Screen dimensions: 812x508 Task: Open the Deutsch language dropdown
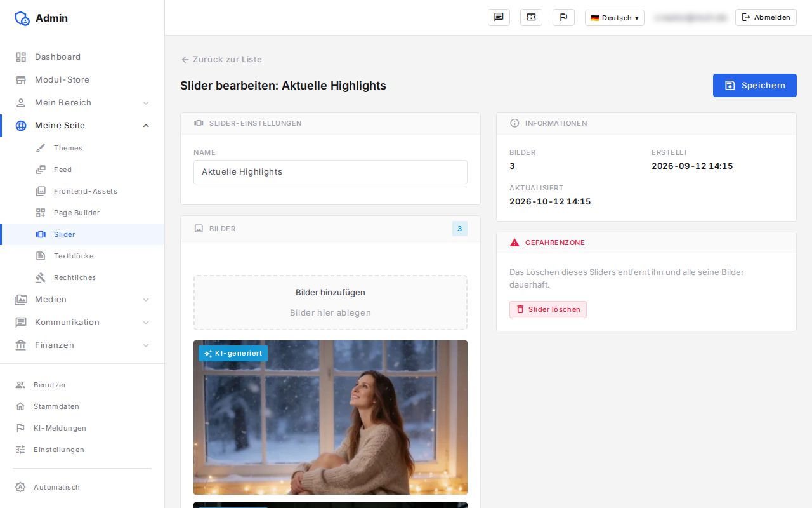coord(614,18)
